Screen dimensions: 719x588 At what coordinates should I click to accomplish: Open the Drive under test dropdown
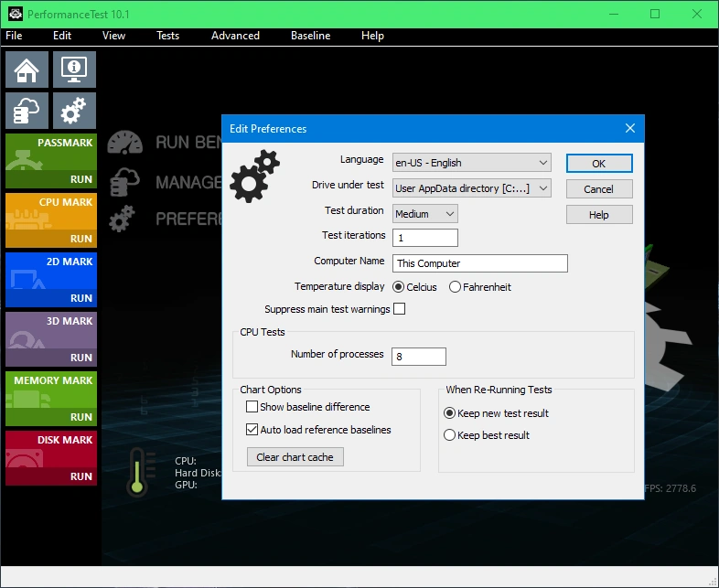click(x=472, y=188)
